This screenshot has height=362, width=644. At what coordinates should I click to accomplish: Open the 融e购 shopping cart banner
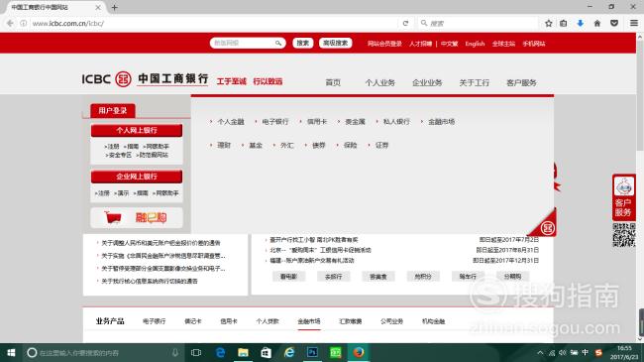137,217
